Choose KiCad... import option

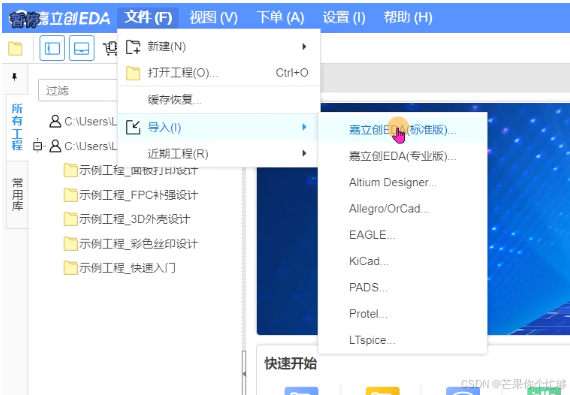point(402,261)
